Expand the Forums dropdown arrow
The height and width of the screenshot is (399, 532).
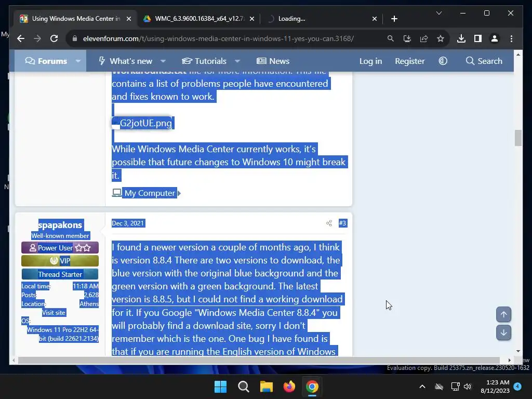point(78,61)
